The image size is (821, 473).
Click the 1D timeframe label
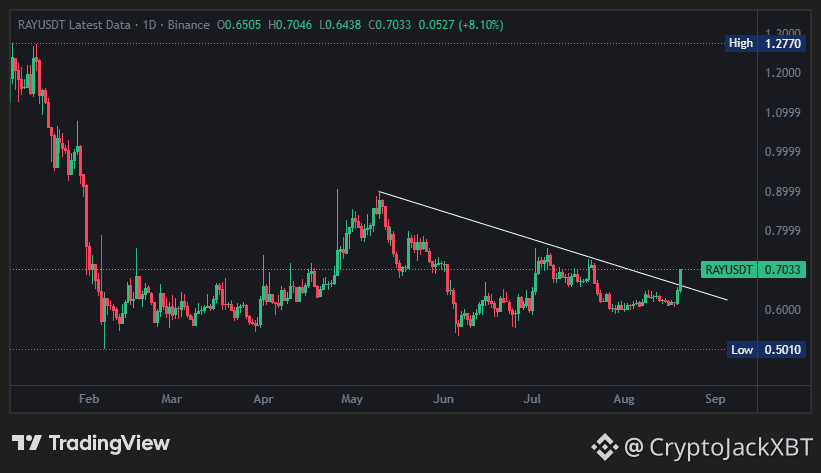(149, 25)
